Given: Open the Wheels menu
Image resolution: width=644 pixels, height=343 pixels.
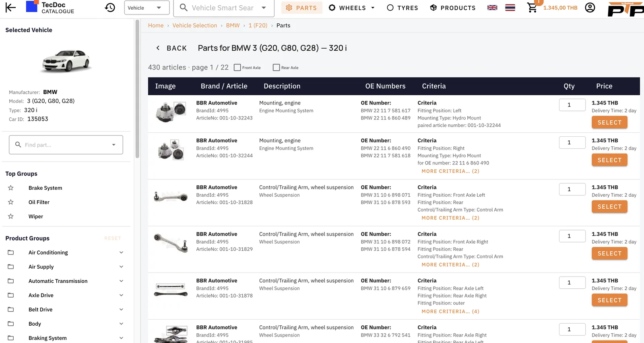Looking at the screenshot, I should [352, 8].
